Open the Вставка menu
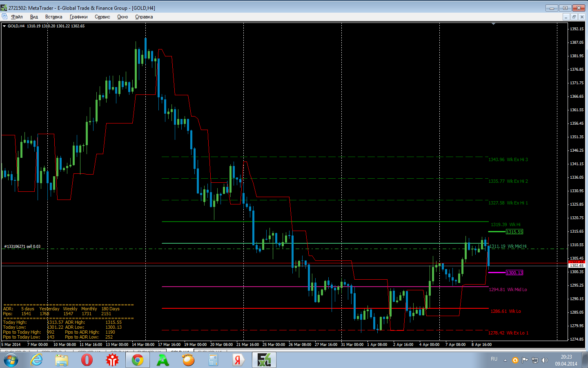 [x=53, y=17]
